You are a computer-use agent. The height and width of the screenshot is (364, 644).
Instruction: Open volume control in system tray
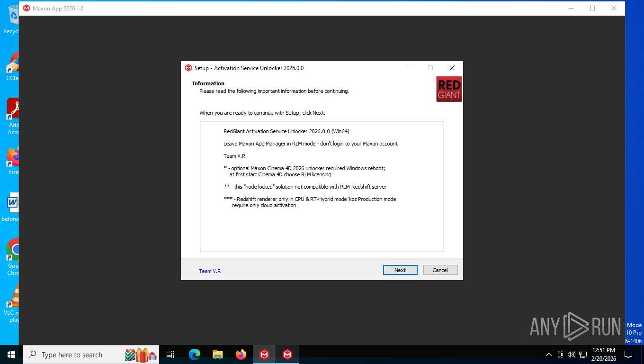(x=571, y=355)
